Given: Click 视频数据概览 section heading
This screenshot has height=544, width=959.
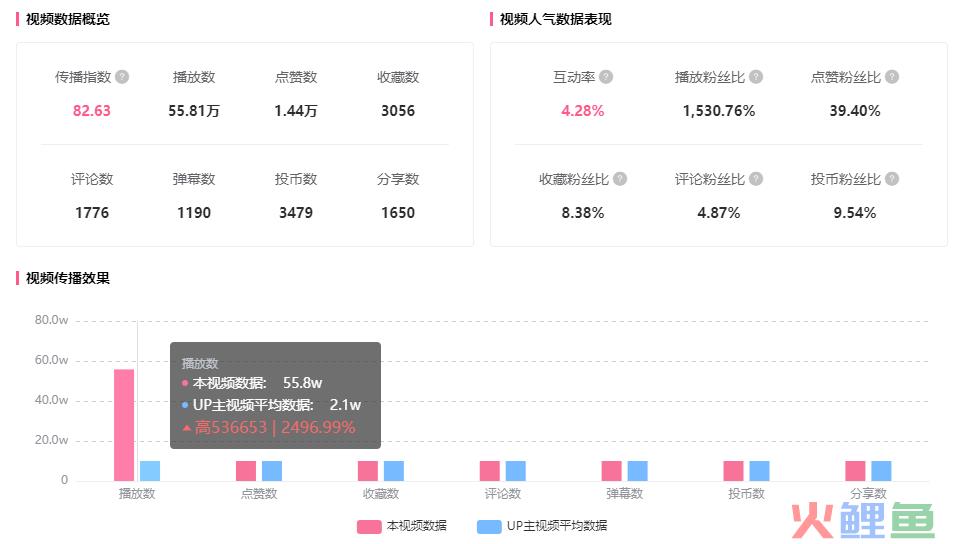Looking at the screenshot, I should [67, 19].
